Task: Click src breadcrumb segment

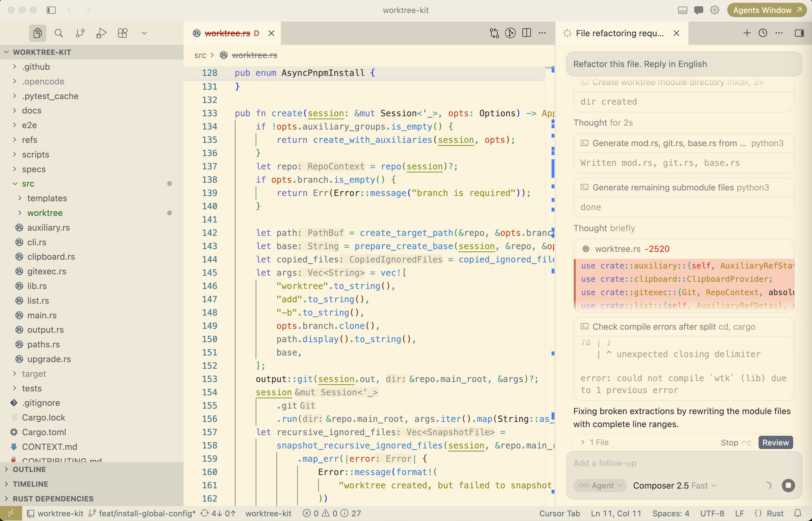Action: click(201, 55)
